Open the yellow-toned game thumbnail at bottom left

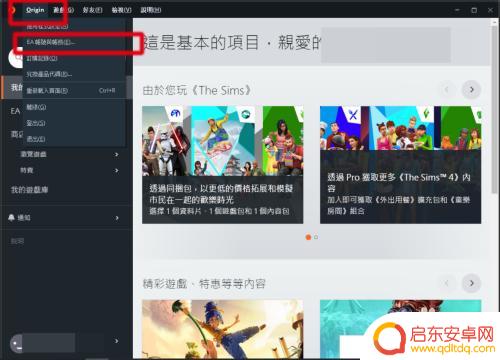(x=223, y=329)
